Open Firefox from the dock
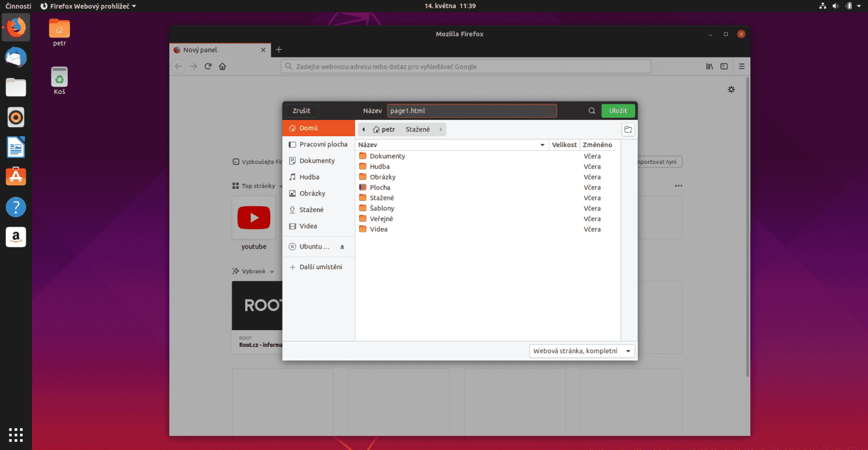 (16, 27)
